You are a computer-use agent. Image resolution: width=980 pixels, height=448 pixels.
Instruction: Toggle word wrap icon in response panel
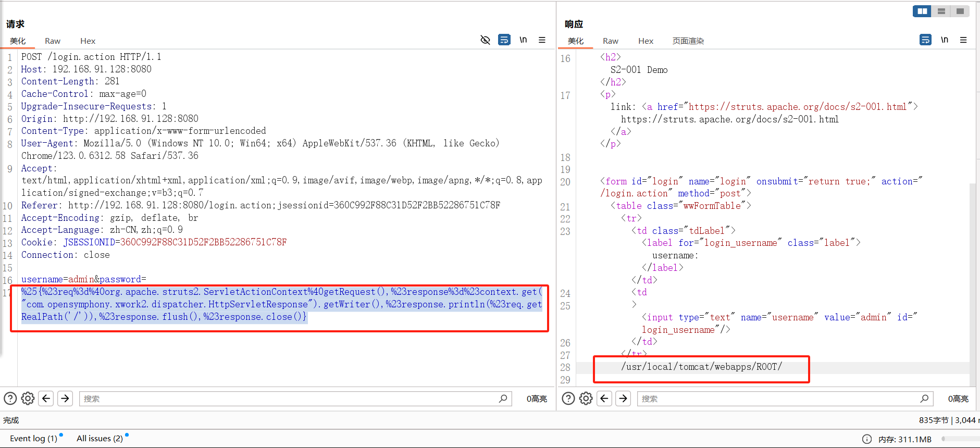click(x=925, y=40)
